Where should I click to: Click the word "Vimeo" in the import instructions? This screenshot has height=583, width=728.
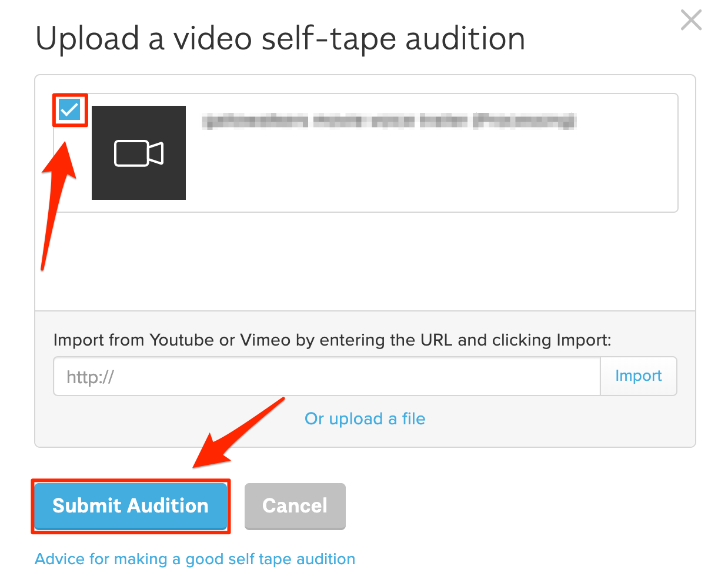(265, 340)
